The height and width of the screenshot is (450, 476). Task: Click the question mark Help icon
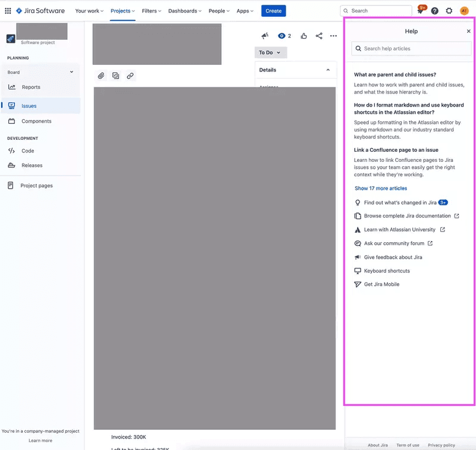click(x=434, y=10)
